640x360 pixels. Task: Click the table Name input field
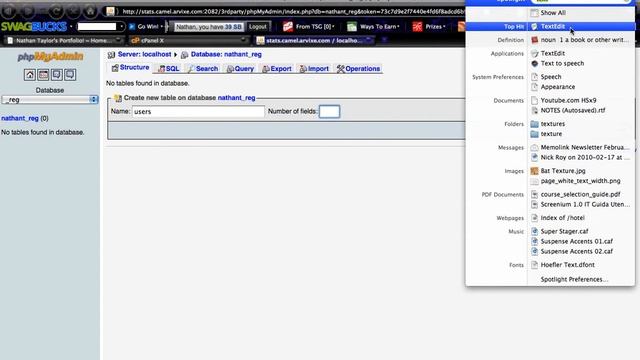coord(198,111)
